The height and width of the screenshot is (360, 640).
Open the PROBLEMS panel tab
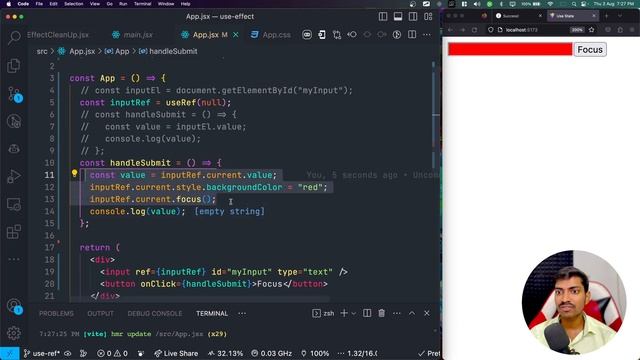pos(56,313)
